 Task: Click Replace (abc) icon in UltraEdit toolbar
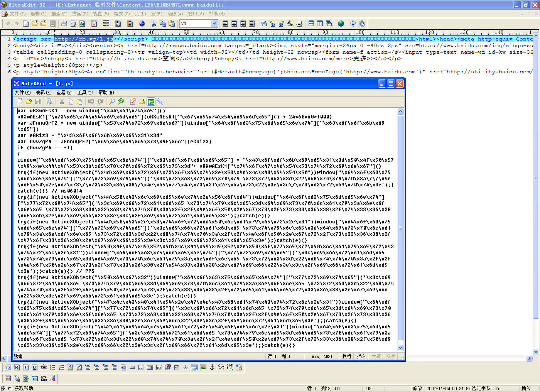coord(290,24)
